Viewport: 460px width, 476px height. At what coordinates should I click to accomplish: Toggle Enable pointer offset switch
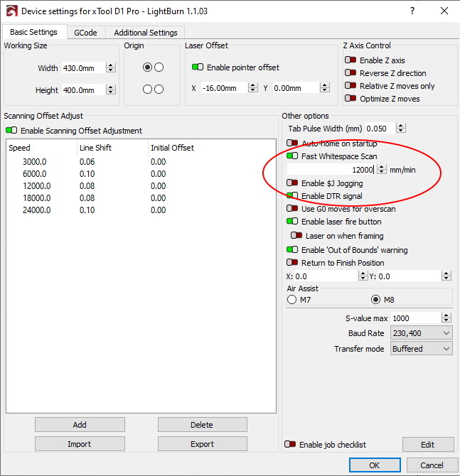pyautogui.click(x=198, y=67)
